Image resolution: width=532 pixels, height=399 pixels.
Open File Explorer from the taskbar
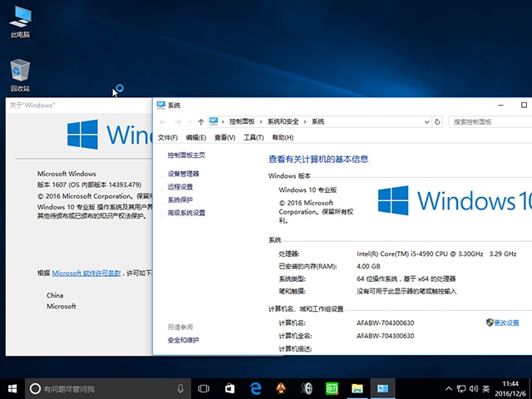pyautogui.click(x=357, y=388)
